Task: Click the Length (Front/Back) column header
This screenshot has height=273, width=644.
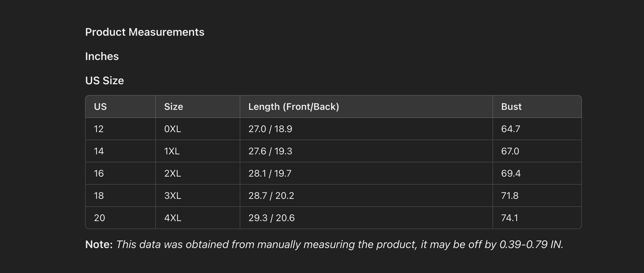Action: pos(293,106)
